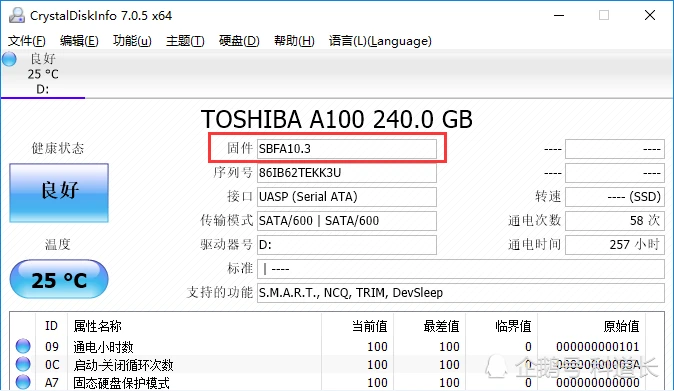Click blue status dot in row 09
Screen dimensions: 674x391
pos(23,346)
